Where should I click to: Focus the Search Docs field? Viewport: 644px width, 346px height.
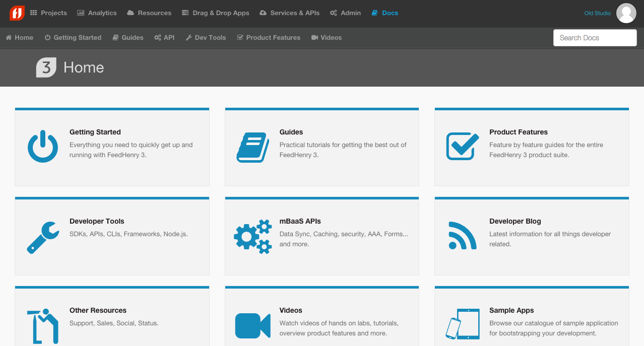point(595,38)
